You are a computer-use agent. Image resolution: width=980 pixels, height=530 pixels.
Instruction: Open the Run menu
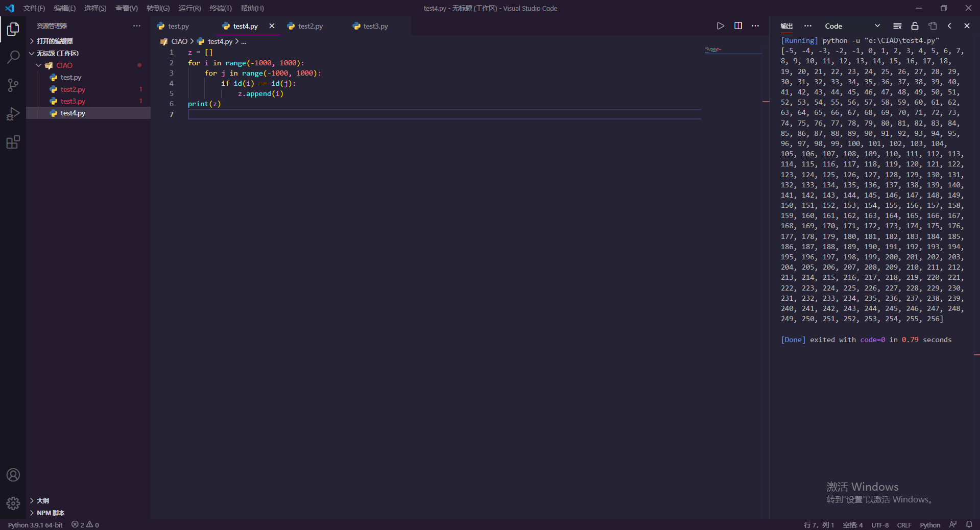(189, 8)
